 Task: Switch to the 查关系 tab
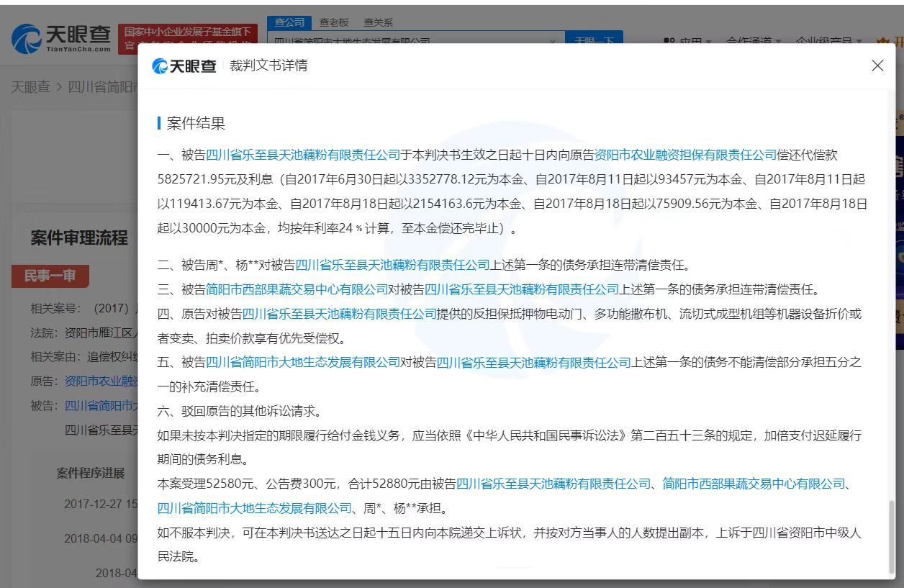point(378,22)
